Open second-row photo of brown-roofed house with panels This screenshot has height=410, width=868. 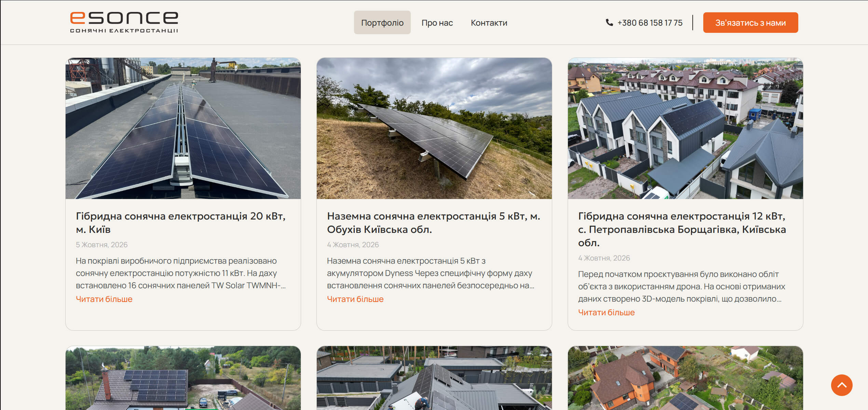tap(183, 378)
